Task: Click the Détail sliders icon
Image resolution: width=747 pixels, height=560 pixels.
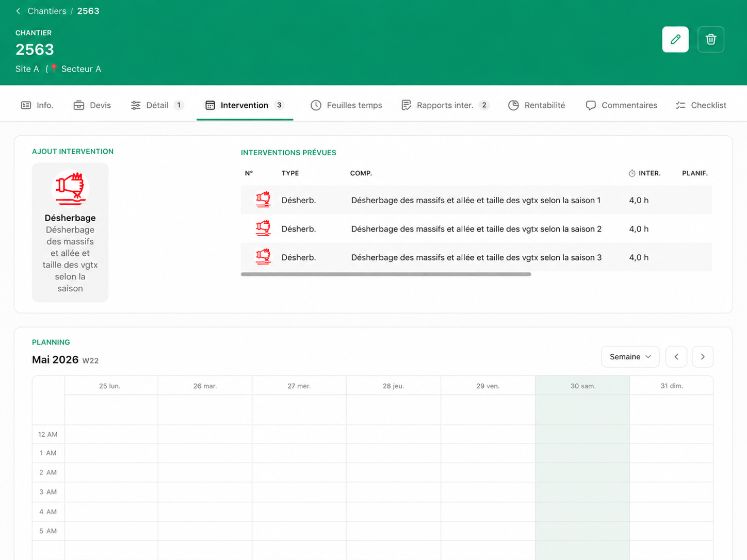Action: [x=136, y=105]
